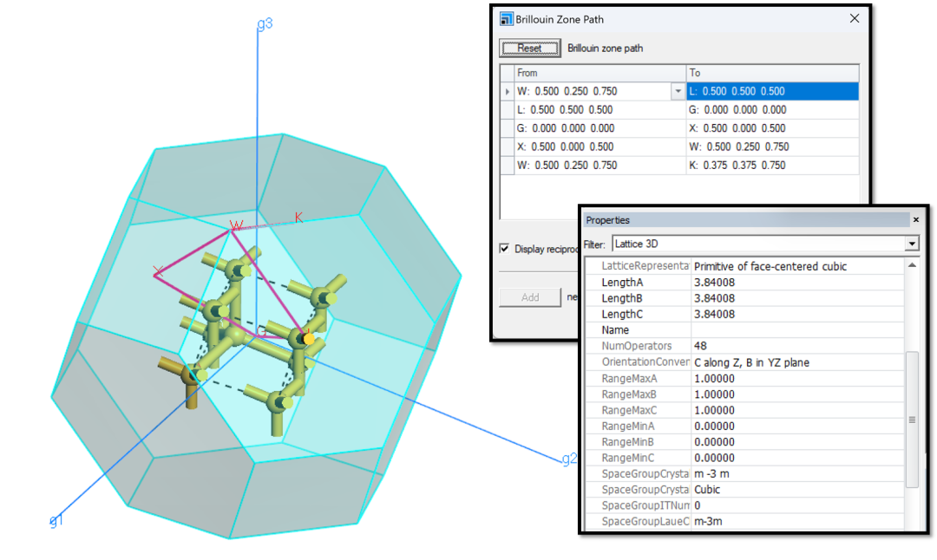Click the LengthC value 3.84008
Image resolution: width=937 pixels, height=560 pixels.
[798, 314]
